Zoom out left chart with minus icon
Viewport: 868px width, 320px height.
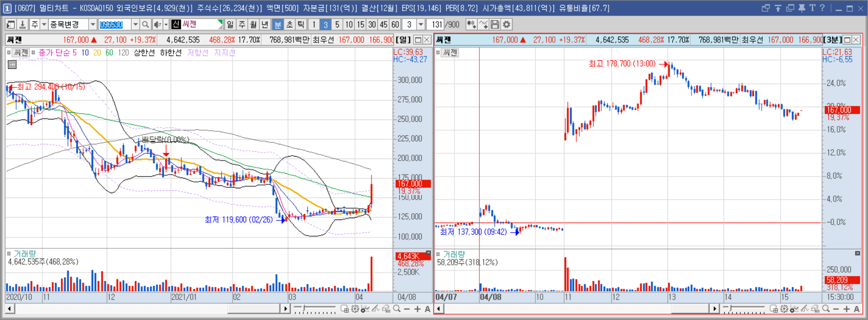pyautogui.click(x=407, y=309)
